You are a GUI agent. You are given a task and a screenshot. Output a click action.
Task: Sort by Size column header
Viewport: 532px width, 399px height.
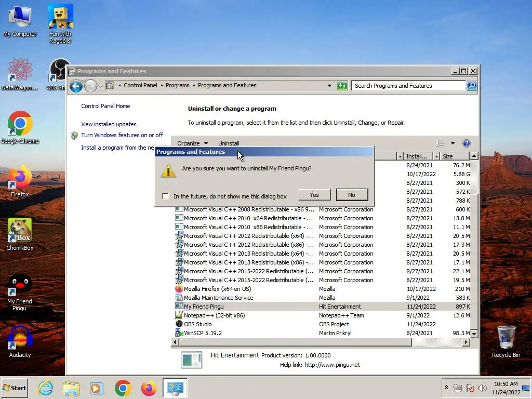(x=454, y=156)
